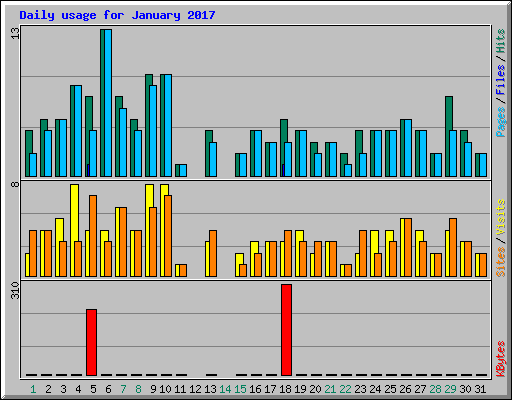Click day label '2' on the x-axis
Viewport: 512px width, 400px height.
pyautogui.click(x=48, y=389)
